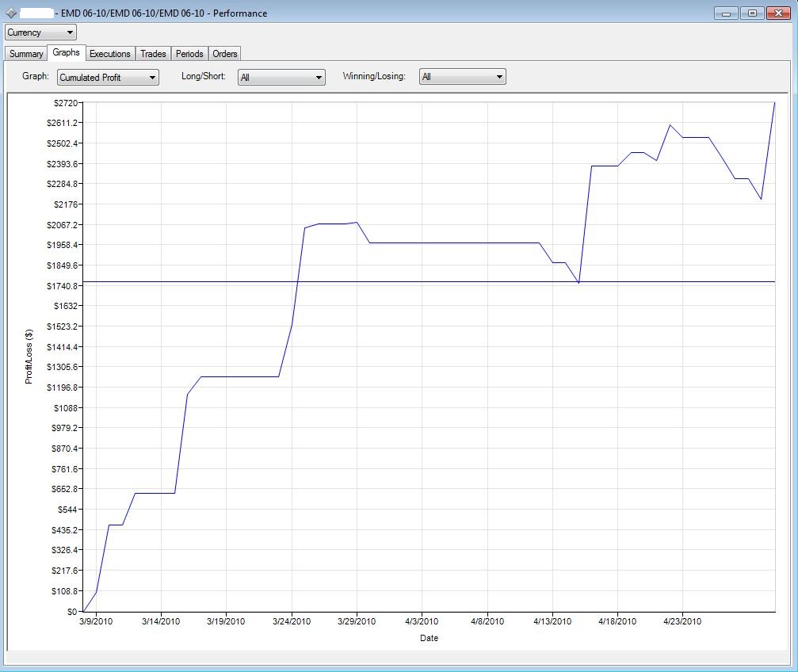798x672 pixels.
Task: Expand the Long/Short filter dropdown
Action: pyautogui.click(x=281, y=78)
